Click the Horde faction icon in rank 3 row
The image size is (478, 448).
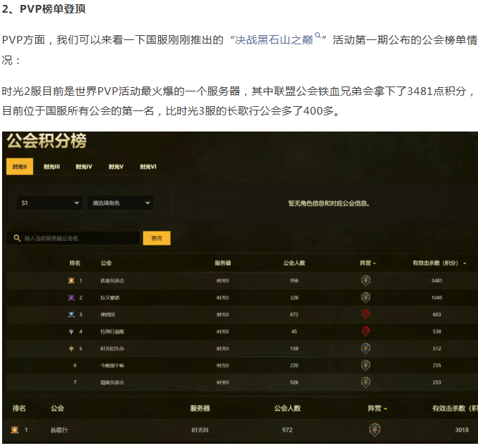[366, 314]
